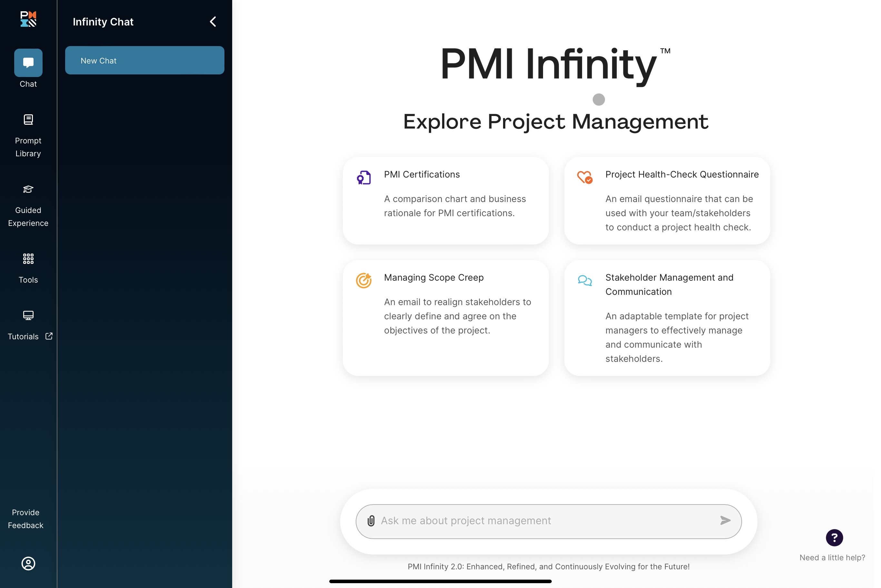The height and width of the screenshot is (588, 881).
Task: Click the gray dot under PMI Infinity title
Action: (x=599, y=100)
